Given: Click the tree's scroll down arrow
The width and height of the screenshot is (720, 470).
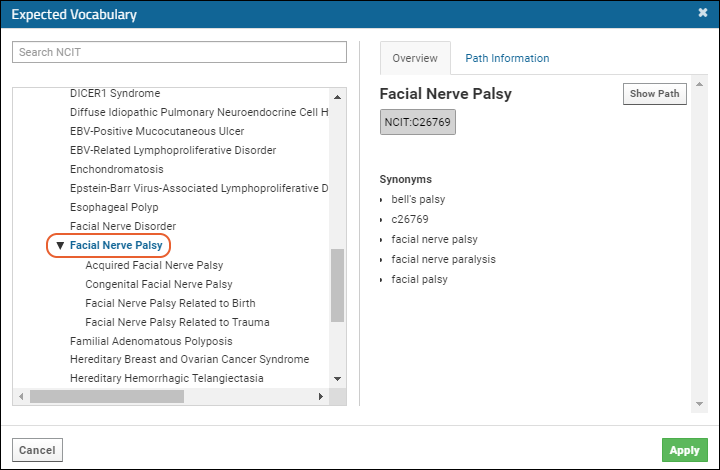Looking at the screenshot, I should [x=338, y=379].
